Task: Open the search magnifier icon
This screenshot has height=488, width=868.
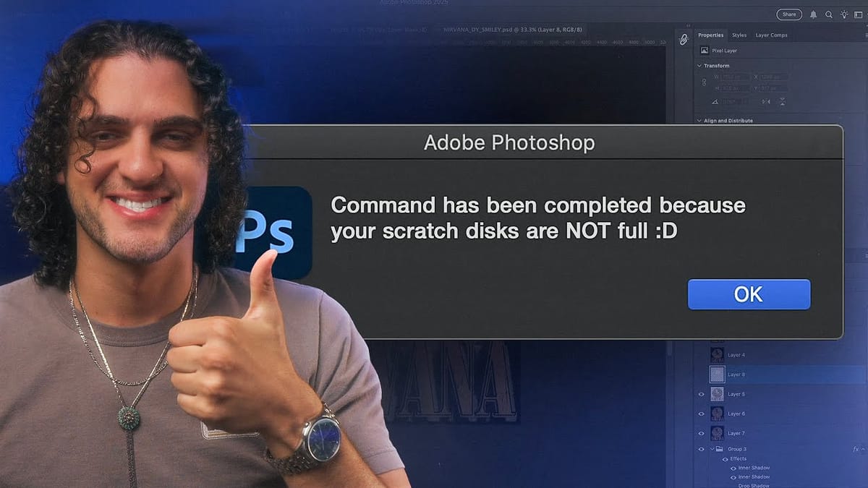Action: coord(829,14)
